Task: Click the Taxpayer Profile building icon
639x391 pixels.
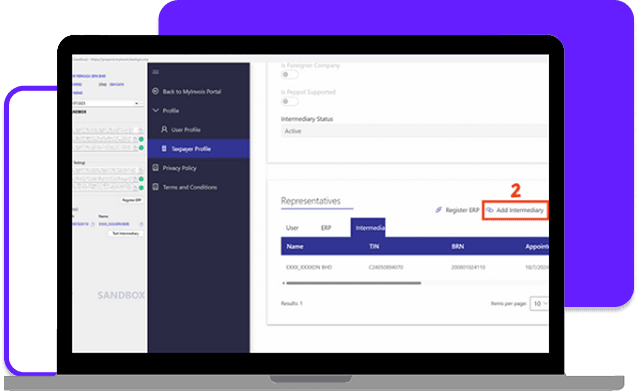Action: click(x=164, y=148)
